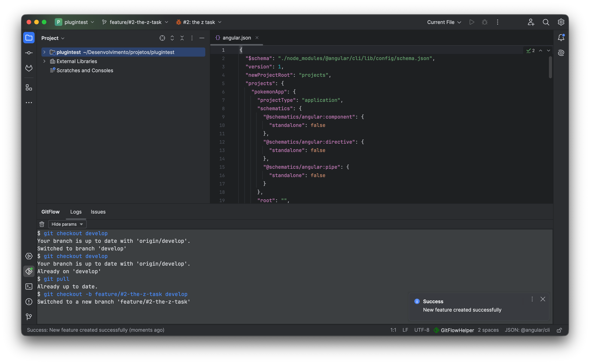The height and width of the screenshot is (364, 590).
Task: Open the AI Assistant spiral icon
Action: 561,53
